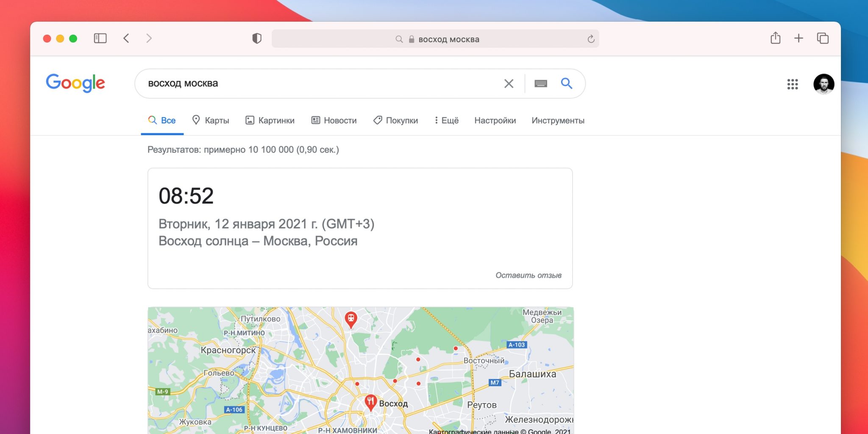This screenshot has width=868, height=434.
Task: Click the Медвежьи Озера label on the map
Action: (542, 316)
